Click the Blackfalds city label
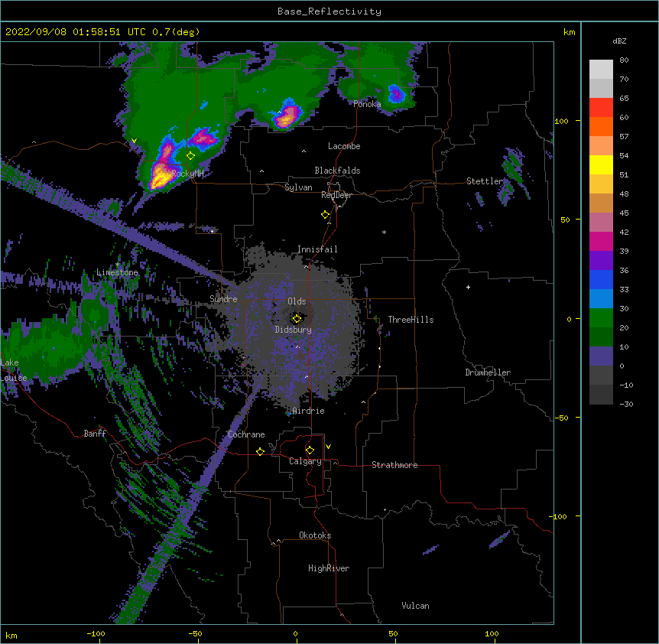The width and height of the screenshot is (659, 644). coord(337,171)
